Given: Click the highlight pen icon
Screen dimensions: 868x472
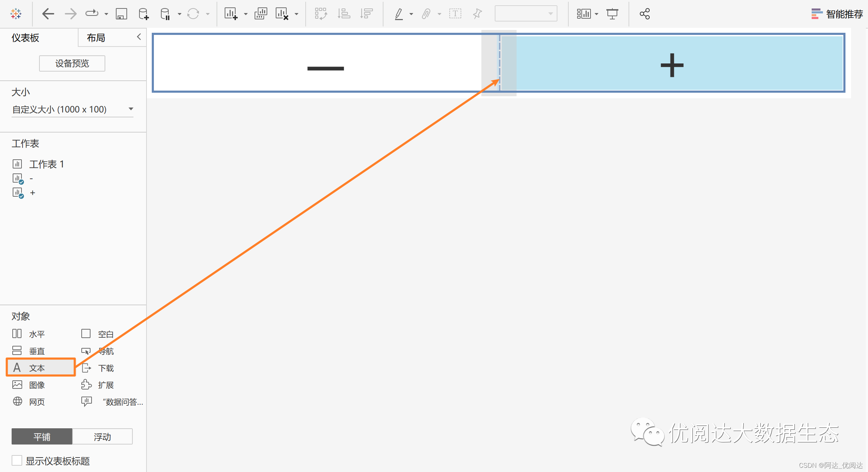Looking at the screenshot, I should 399,14.
